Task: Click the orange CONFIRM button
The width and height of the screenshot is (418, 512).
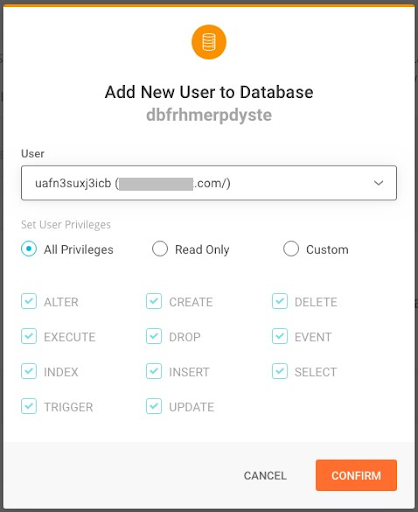Action: coord(356,475)
